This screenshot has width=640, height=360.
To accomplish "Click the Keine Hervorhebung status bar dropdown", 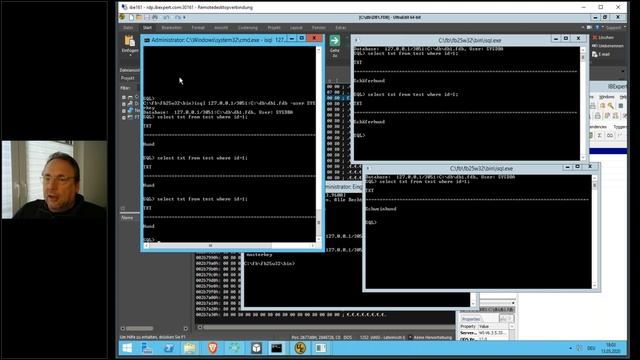I will click(432, 338).
